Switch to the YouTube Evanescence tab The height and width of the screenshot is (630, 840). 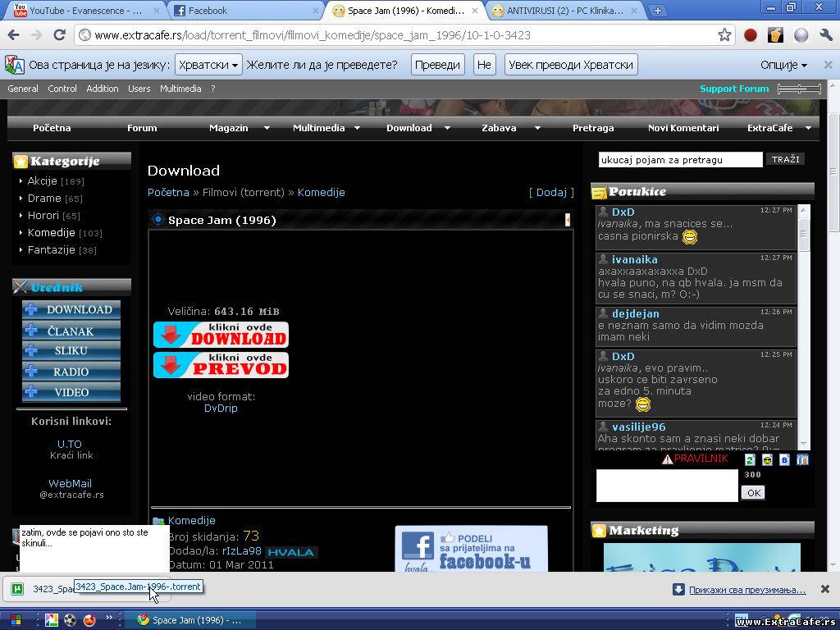[84, 11]
